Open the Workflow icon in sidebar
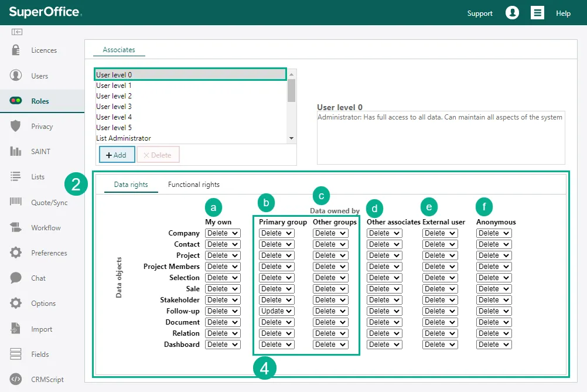 coord(16,227)
